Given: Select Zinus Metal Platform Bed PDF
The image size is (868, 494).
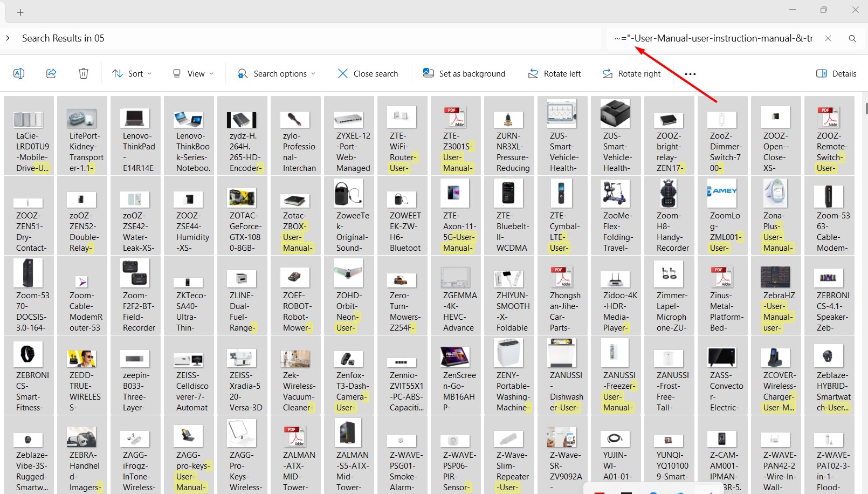Looking at the screenshot, I should coord(723,296).
